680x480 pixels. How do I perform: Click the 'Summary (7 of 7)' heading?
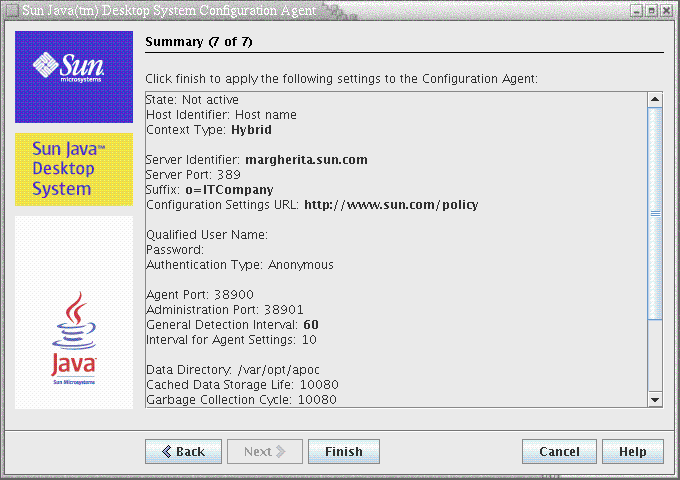click(199, 42)
